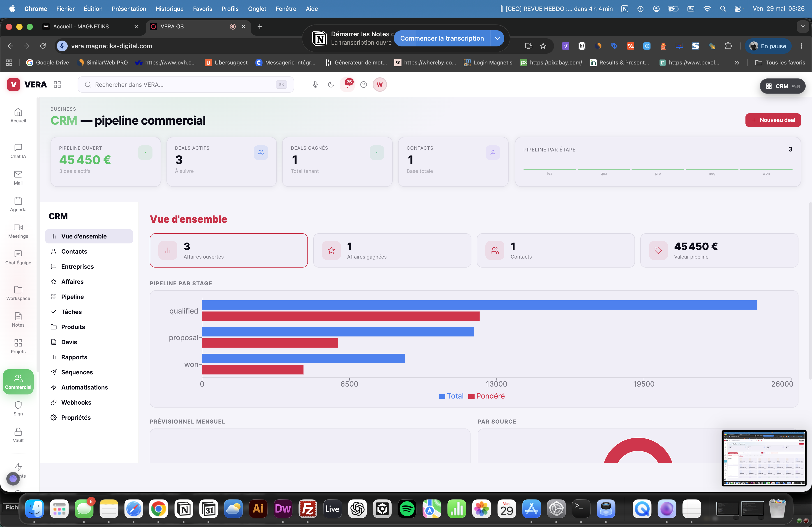Open the Chrome three-dot menu

click(x=801, y=46)
